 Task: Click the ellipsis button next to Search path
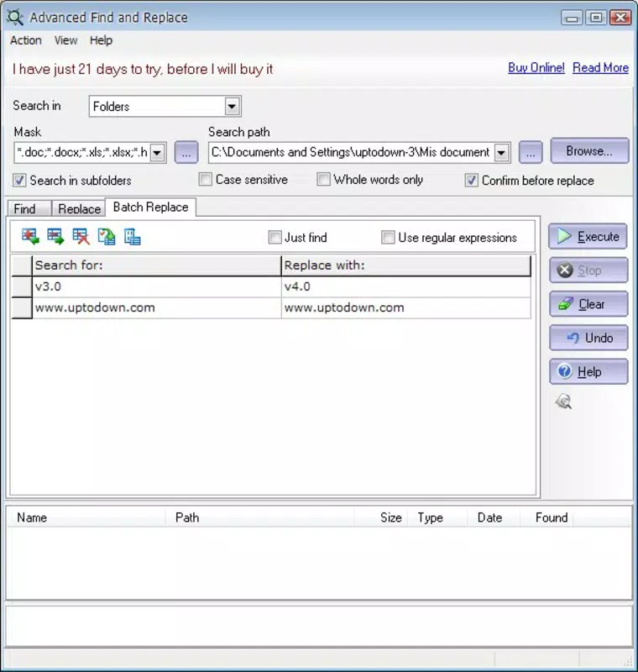coord(531,153)
